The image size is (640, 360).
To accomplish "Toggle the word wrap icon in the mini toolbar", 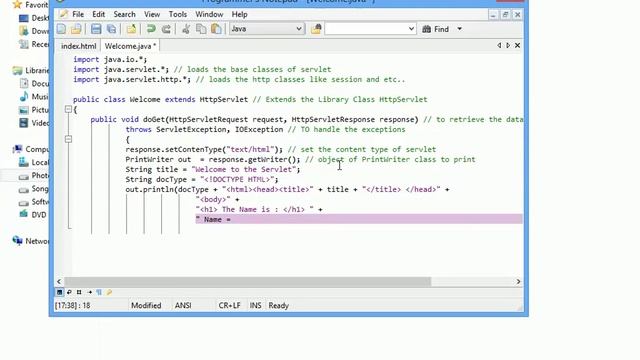I will pos(69,292).
